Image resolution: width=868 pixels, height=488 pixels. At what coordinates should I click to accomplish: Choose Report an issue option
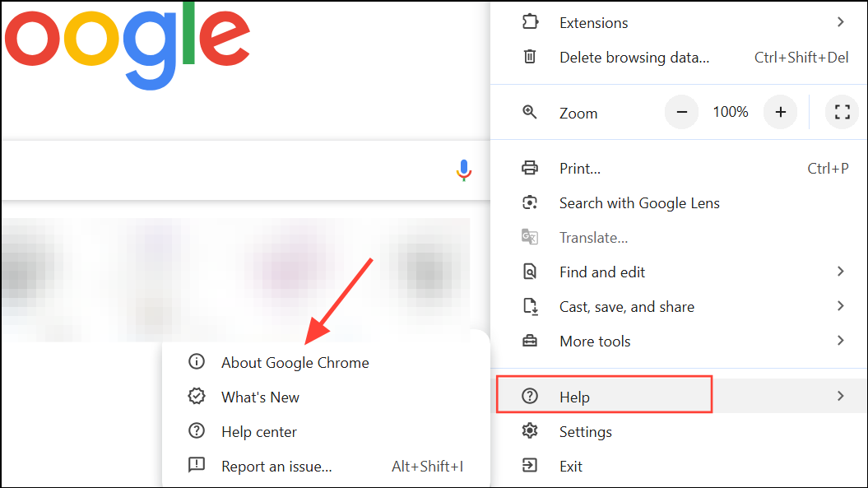(x=276, y=467)
